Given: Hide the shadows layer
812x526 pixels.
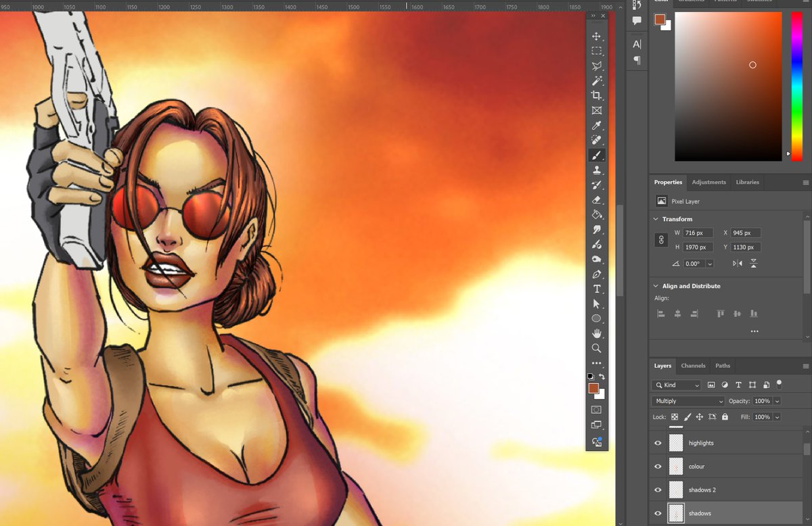Looking at the screenshot, I should 658,513.
